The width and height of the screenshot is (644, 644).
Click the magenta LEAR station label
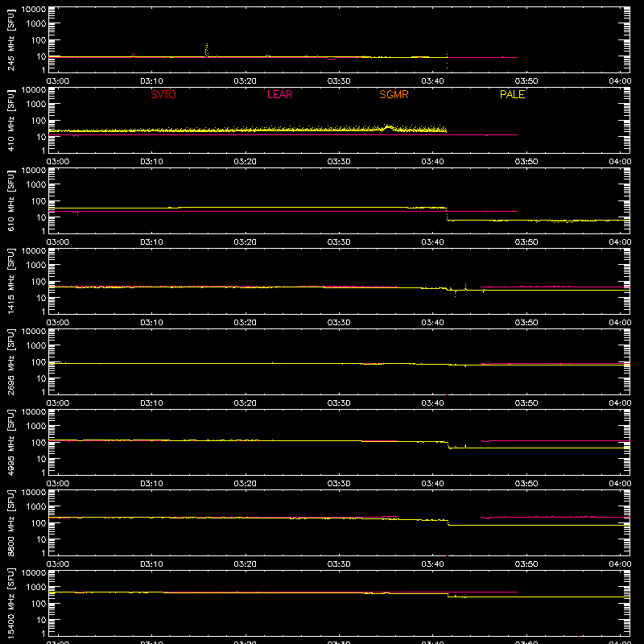pos(279,94)
